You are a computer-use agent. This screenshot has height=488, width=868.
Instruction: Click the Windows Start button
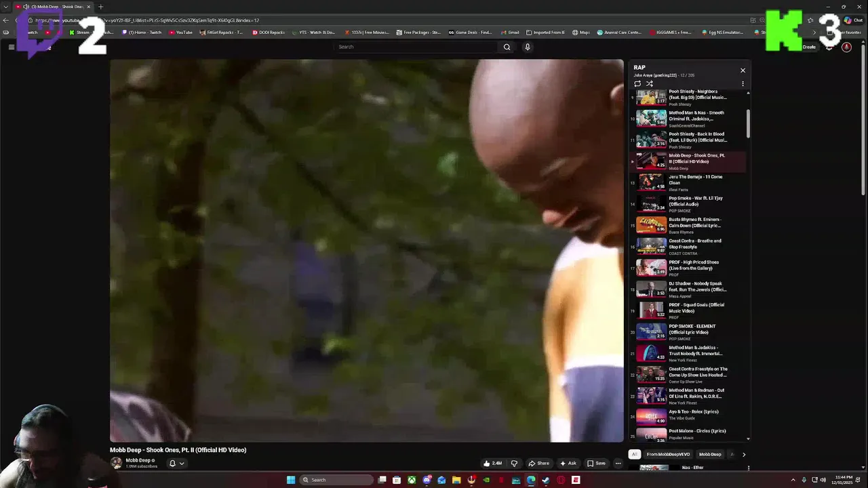[x=291, y=480]
